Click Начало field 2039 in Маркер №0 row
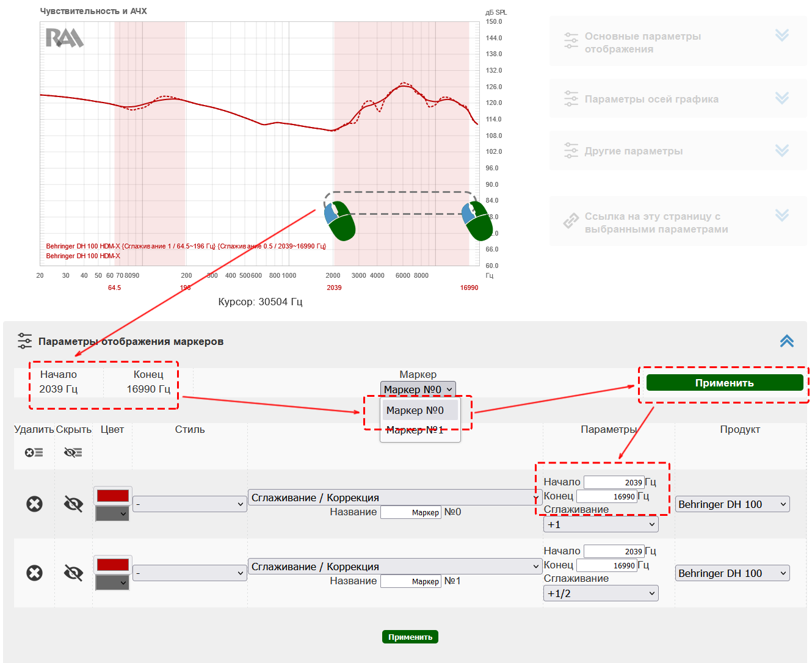The height and width of the screenshot is (663, 812). [614, 482]
